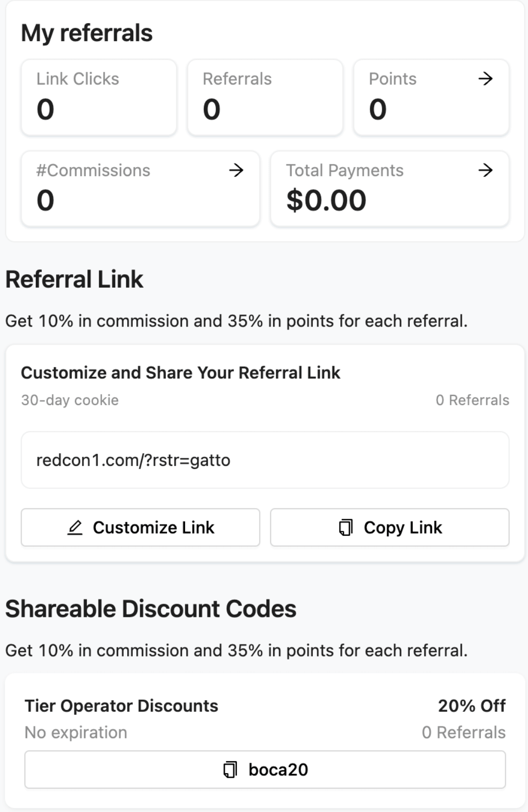The height and width of the screenshot is (812, 528).
Task: Click the redcon1.com referral link field
Action: click(265, 460)
